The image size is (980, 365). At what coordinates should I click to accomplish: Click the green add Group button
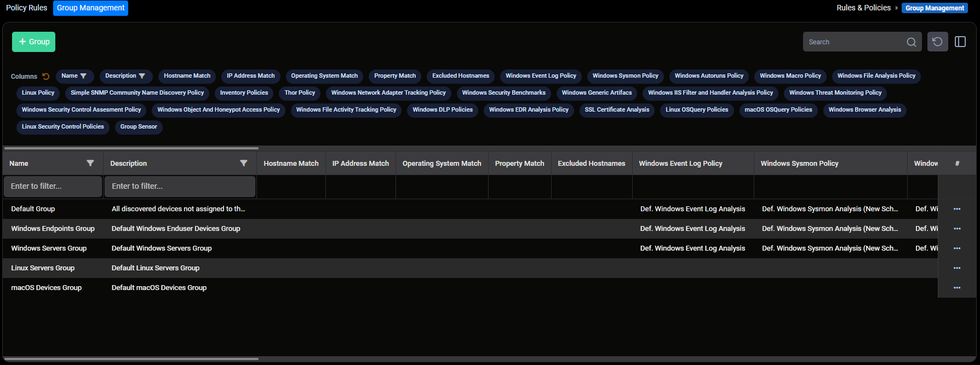click(x=33, y=42)
